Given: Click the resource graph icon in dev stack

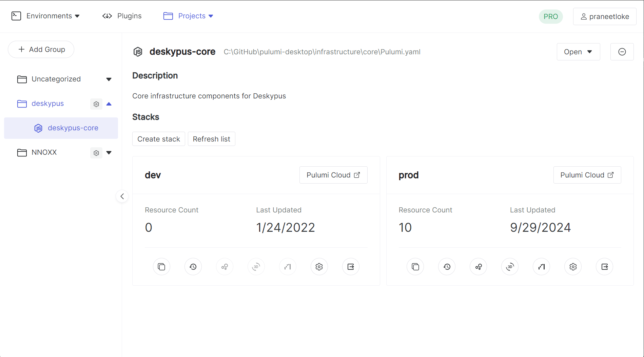Looking at the screenshot, I should [225, 267].
